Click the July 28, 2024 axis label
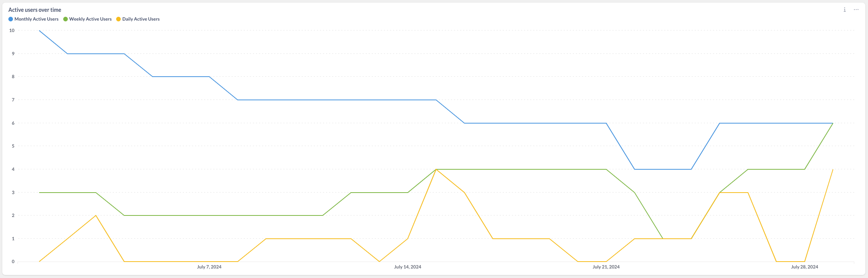Screen dimensions: 868x278 tap(804, 267)
